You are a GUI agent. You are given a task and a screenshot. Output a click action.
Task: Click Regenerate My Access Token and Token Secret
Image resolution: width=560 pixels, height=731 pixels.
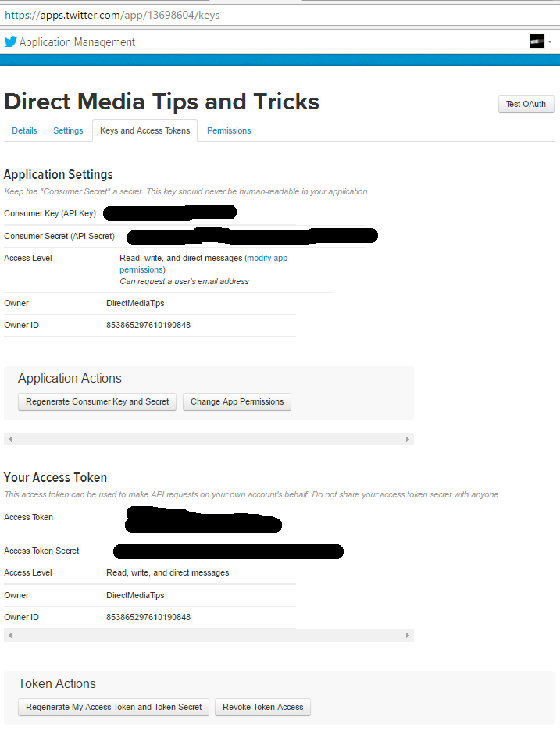[113, 707]
